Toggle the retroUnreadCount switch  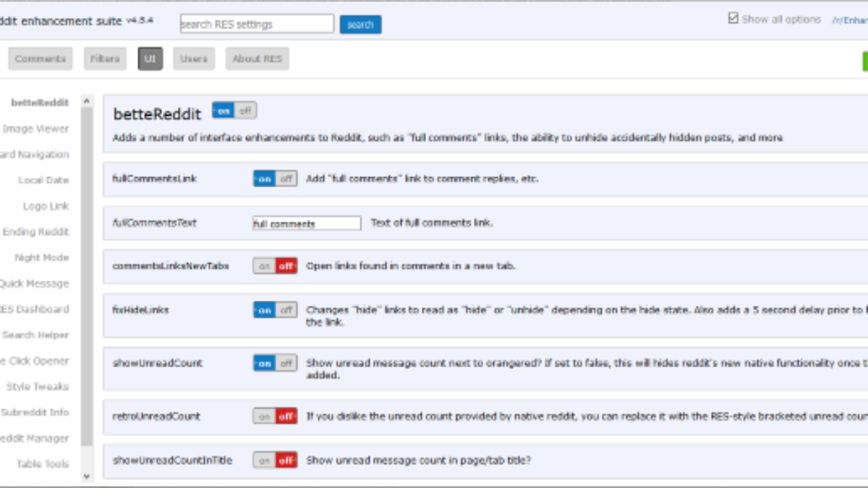(275, 416)
